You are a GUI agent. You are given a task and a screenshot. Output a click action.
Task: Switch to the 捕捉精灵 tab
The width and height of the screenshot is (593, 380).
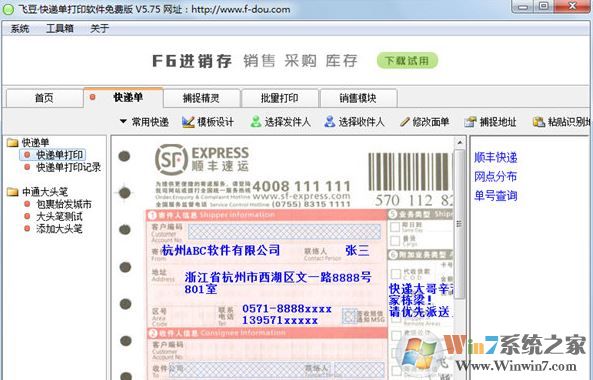(x=201, y=98)
